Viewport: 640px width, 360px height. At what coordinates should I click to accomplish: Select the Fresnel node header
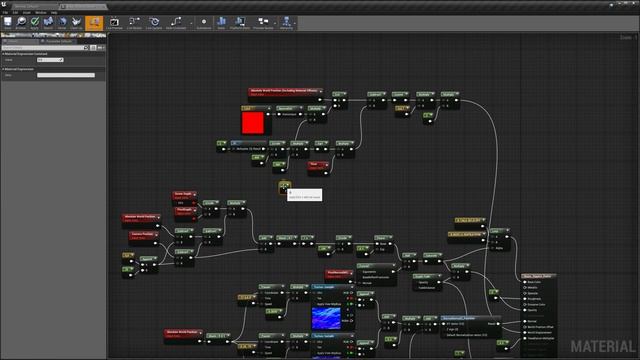click(x=376, y=266)
